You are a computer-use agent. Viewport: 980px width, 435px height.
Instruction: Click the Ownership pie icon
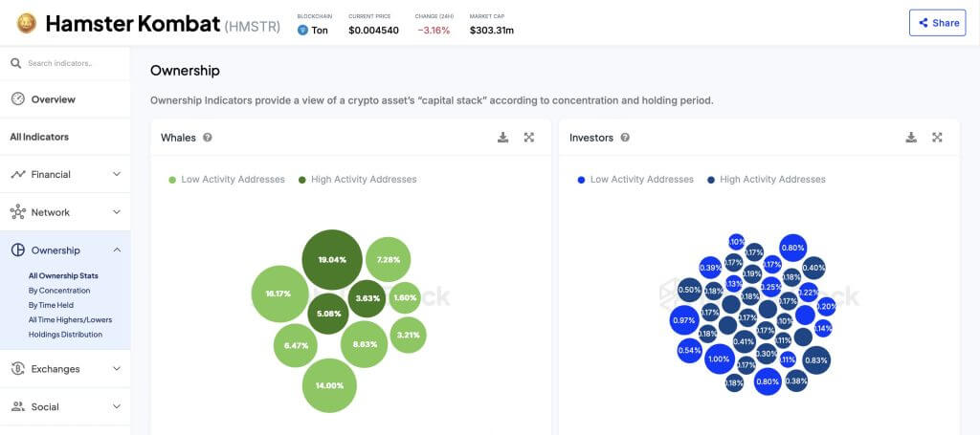click(17, 250)
